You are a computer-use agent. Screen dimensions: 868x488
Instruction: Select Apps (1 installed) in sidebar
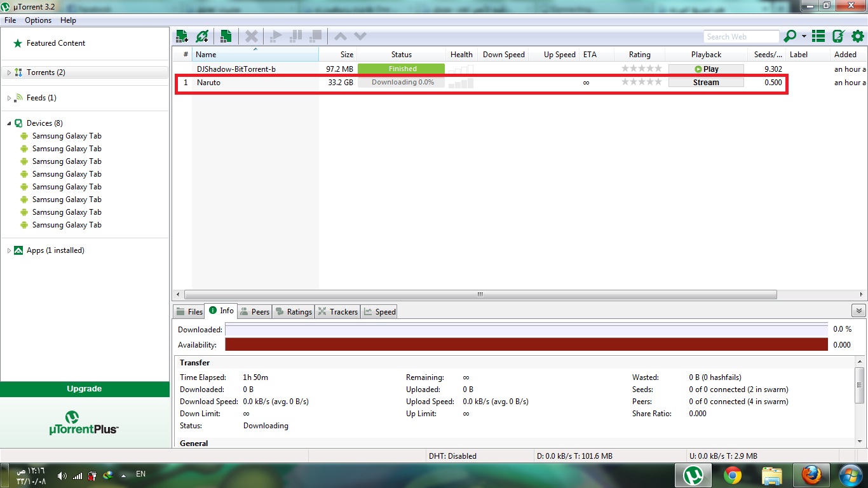(55, 250)
